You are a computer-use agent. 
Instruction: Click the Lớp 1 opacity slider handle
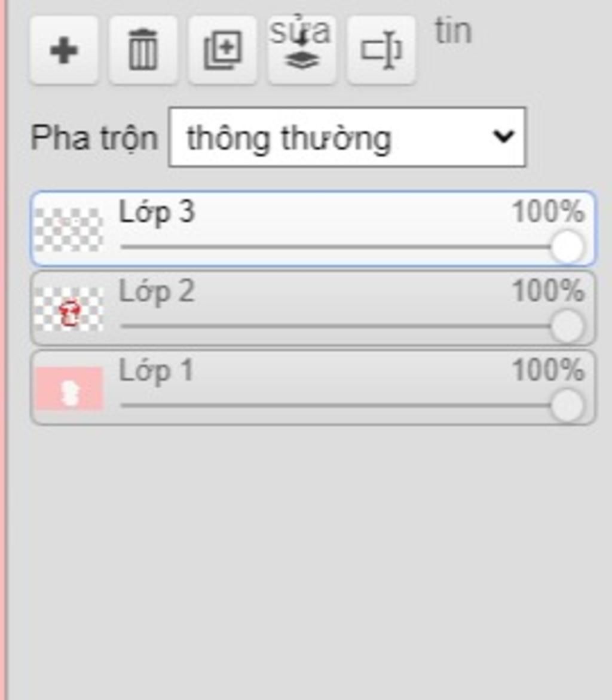567,406
